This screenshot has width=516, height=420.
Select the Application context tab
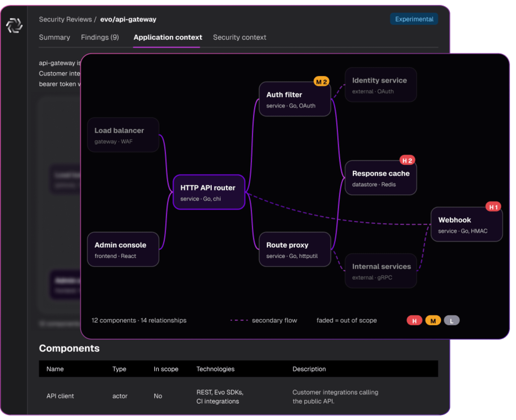click(168, 37)
